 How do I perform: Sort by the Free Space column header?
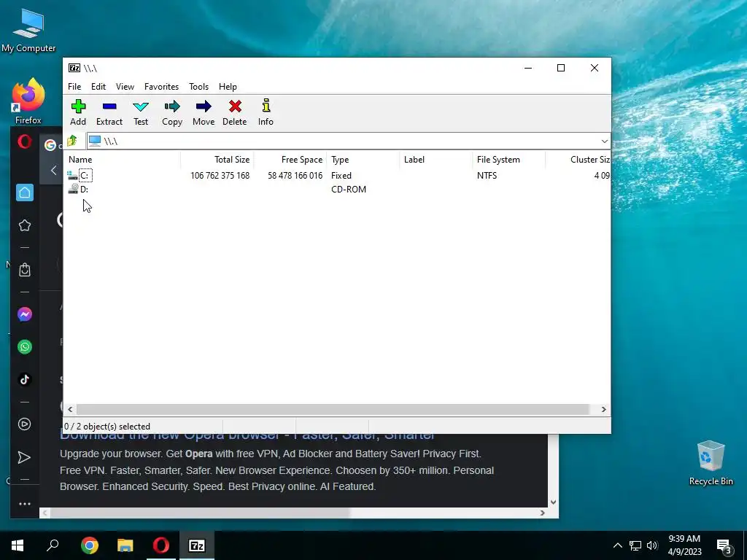pos(290,160)
